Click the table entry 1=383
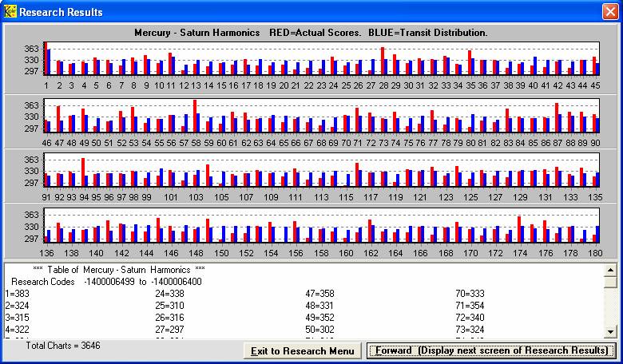Viewport: 623px width, 364px height. coord(17,294)
